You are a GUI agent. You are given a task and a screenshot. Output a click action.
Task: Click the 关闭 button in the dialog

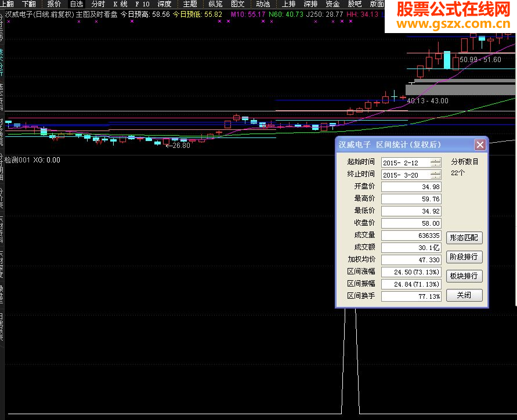464,295
